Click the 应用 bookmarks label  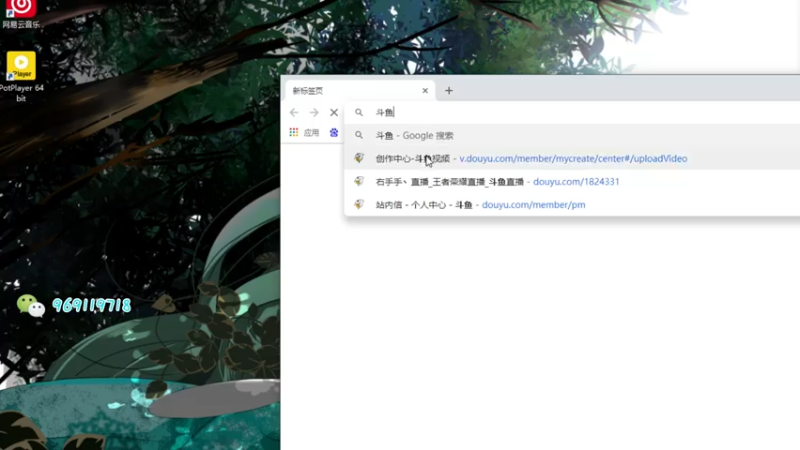311,133
